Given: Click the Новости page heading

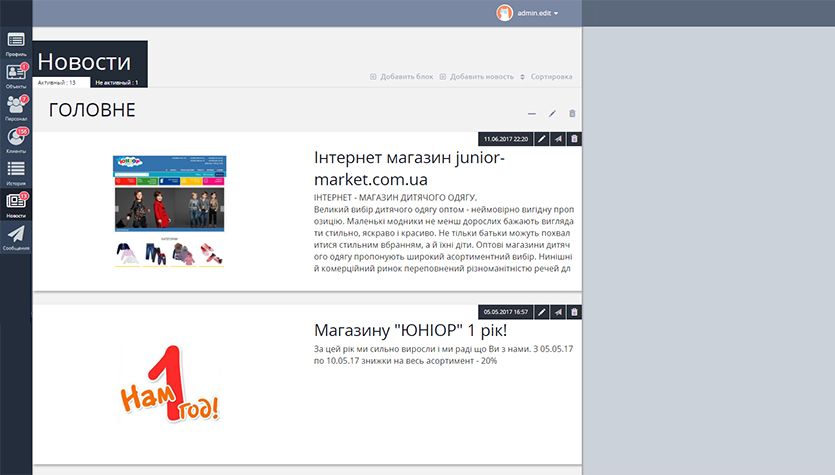Looking at the screenshot, I should tap(84, 62).
